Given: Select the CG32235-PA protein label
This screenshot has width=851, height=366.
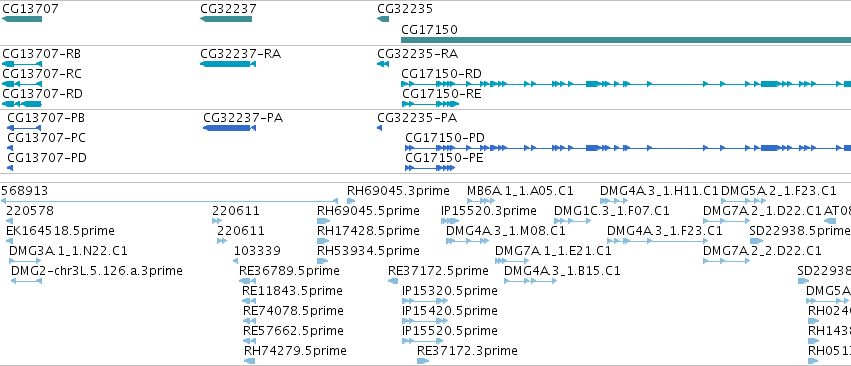Looking at the screenshot, I should (417, 118).
